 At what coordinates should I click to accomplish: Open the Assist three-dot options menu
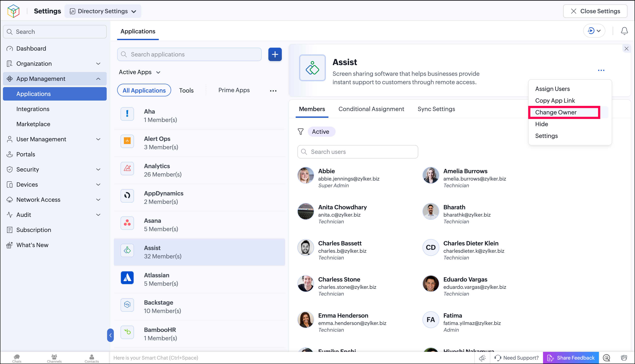[601, 70]
